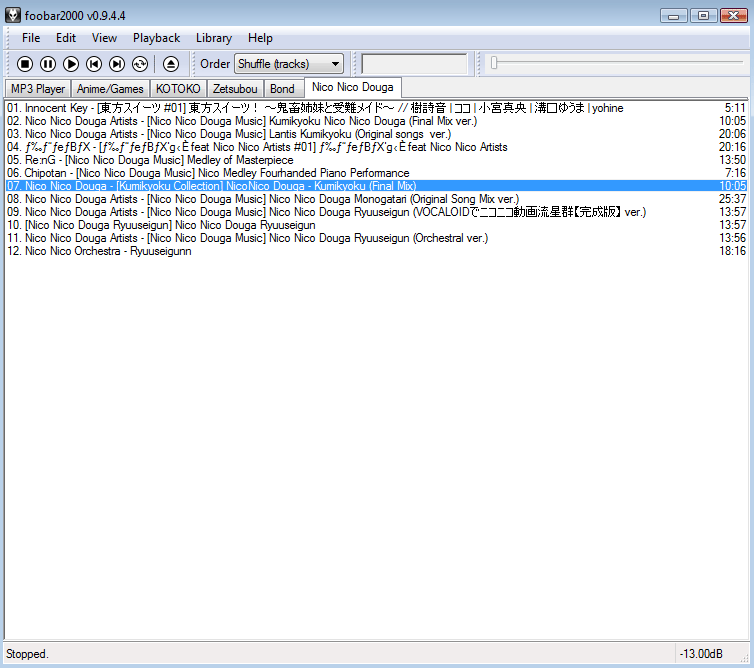Image resolution: width=754 pixels, height=668 pixels.
Task: Open the Playback menu
Action: click(156, 38)
